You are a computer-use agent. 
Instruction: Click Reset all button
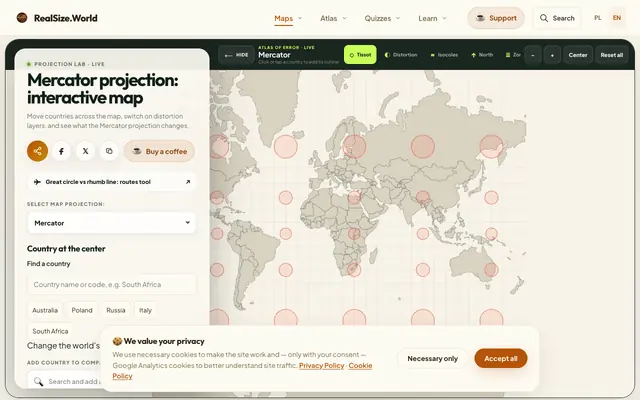pyautogui.click(x=611, y=55)
